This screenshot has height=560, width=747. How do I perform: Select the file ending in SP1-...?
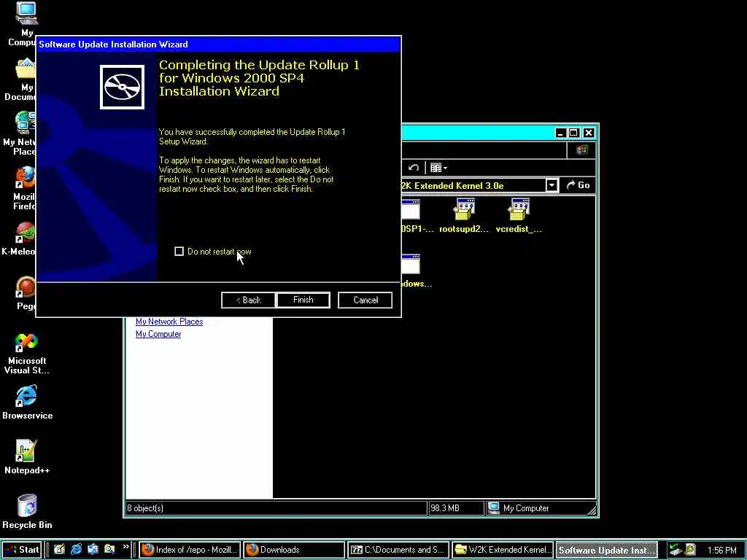coord(417,217)
